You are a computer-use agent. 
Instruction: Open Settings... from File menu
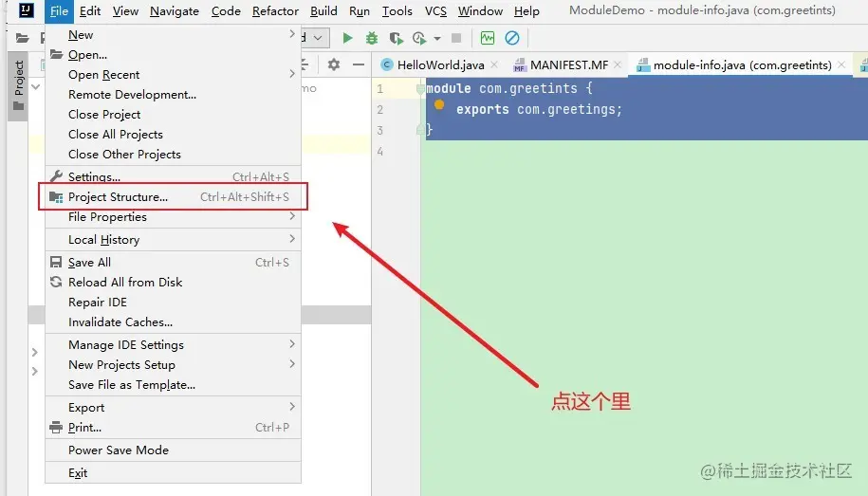pos(173,176)
